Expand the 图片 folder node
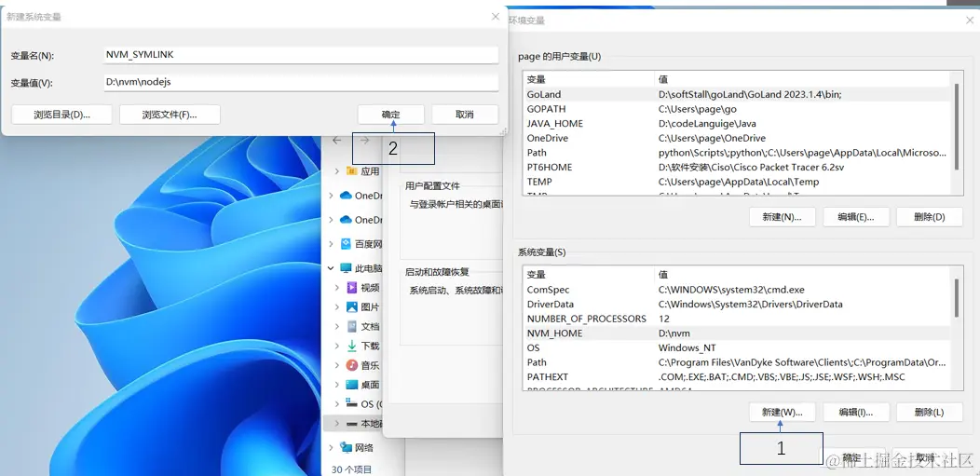This screenshot has width=980, height=476. [x=337, y=307]
